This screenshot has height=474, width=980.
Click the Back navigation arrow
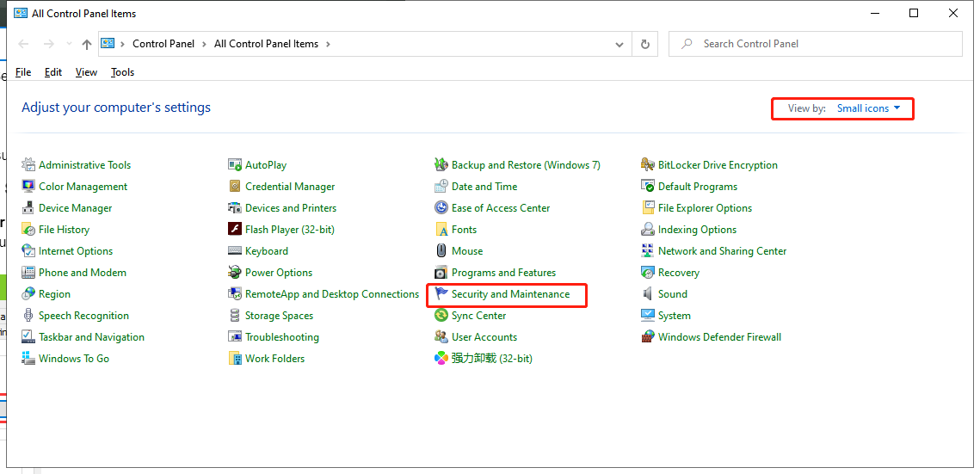pos(24,44)
